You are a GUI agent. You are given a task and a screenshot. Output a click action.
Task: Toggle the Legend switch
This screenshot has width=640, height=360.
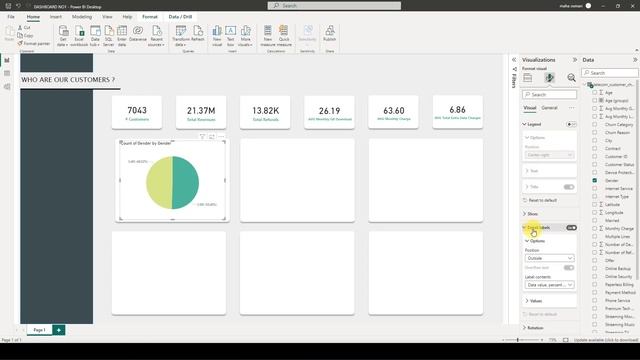[x=571, y=124]
